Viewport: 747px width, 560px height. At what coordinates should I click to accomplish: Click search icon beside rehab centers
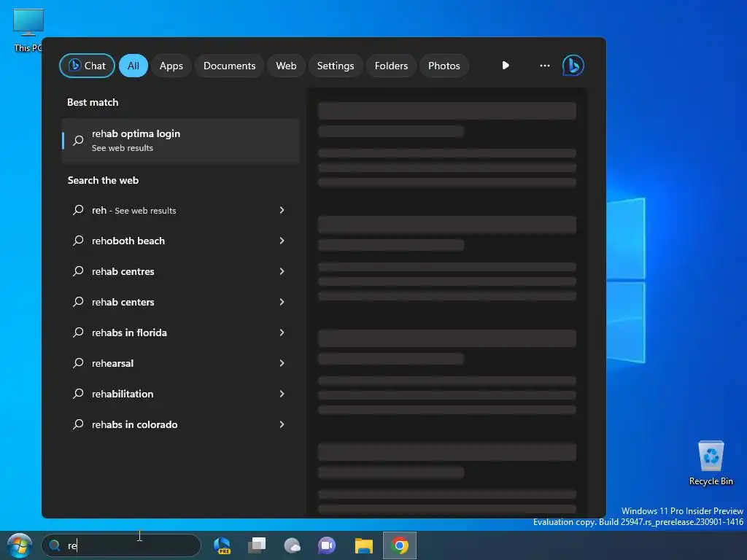78,302
